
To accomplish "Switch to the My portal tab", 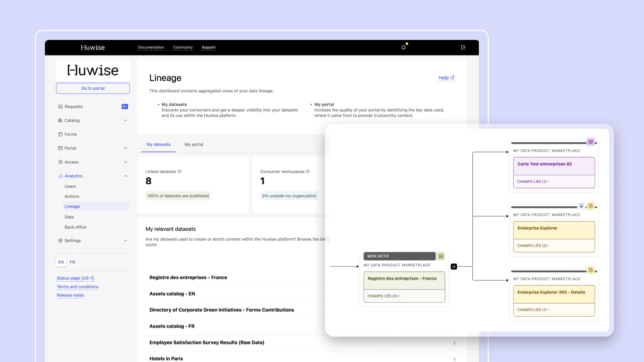I will click(194, 144).
